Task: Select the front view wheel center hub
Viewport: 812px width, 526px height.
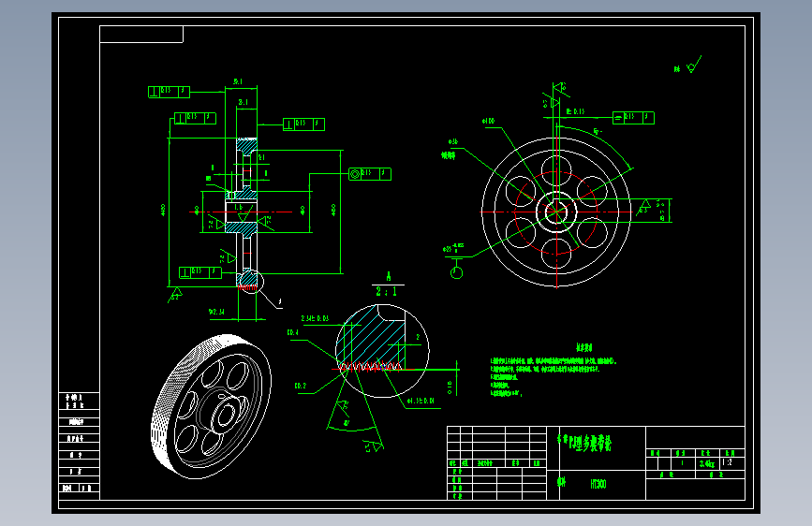Action: pyautogui.click(x=556, y=212)
